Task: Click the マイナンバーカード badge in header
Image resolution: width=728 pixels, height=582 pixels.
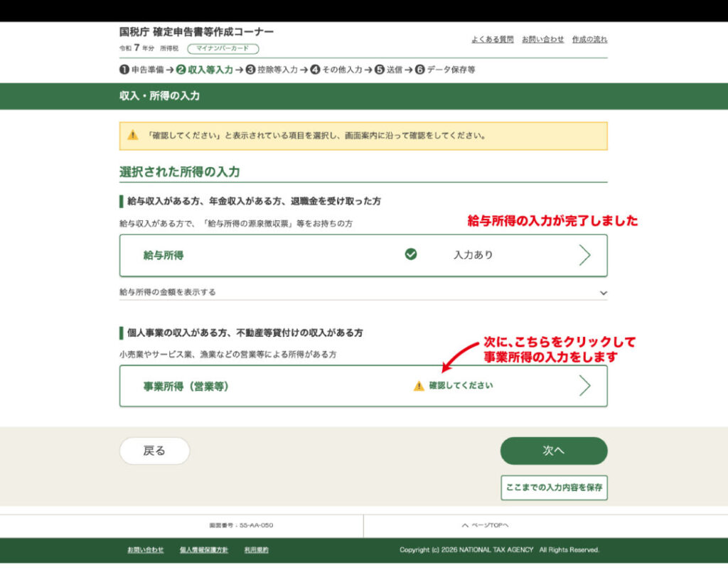Action: tap(223, 49)
